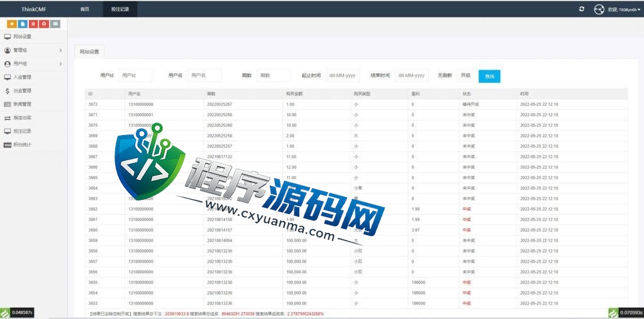Expand the 管理组 submenu arrow
Image resolution: width=644 pixels, height=319 pixels.
pos(60,50)
